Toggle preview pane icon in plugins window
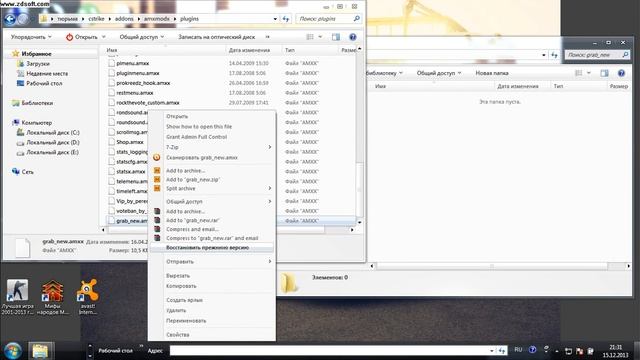640x360 pixels. tap(336, 37)
